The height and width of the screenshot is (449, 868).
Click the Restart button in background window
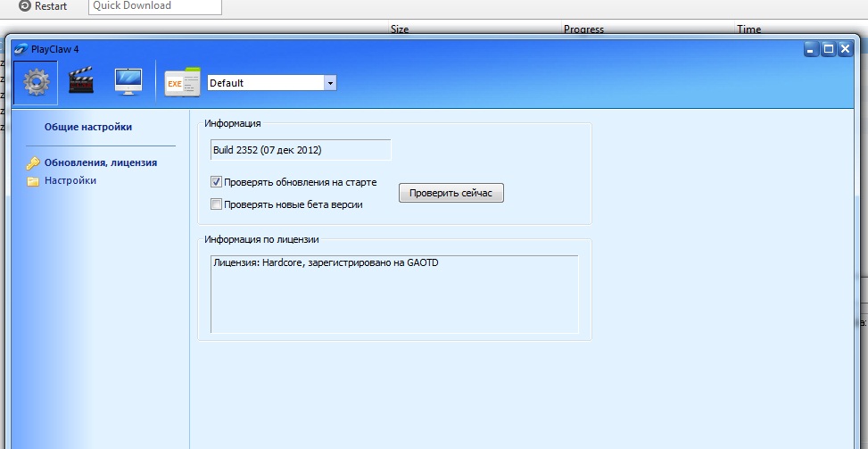[x=43, y=6]
